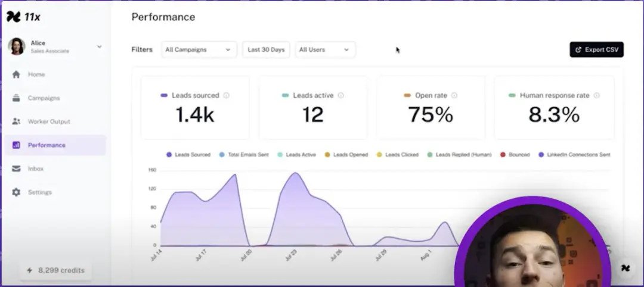This screenshot has height=287, width=644.
Task: Click the Settings gear icon
Action: [x=16, y=192]
